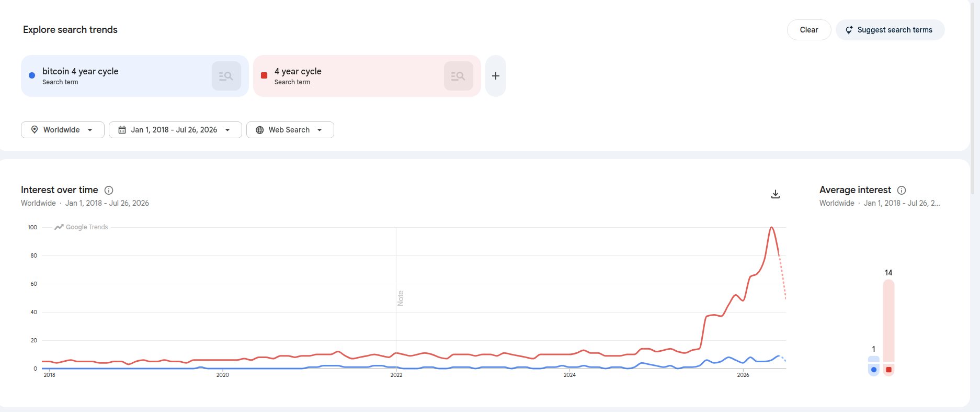
Task: Click the red square of '4 year cycle' term
Action: pyautogui.click(x=264, y=75)
